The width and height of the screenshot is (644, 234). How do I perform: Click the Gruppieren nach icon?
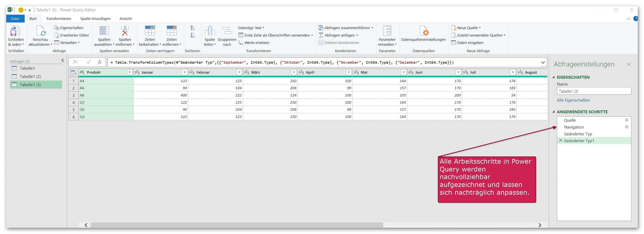(227, 31)
